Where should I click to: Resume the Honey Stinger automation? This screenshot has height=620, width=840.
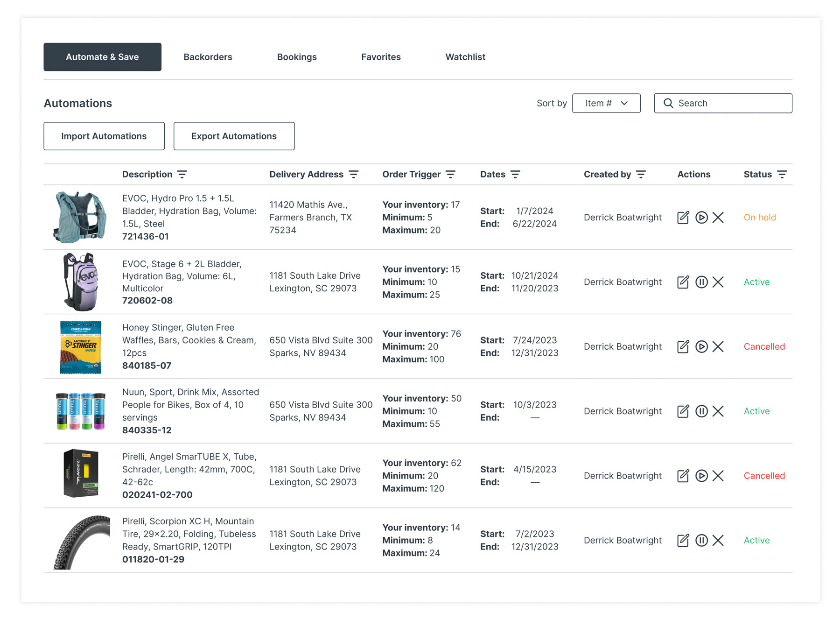(x=701, y=346)
